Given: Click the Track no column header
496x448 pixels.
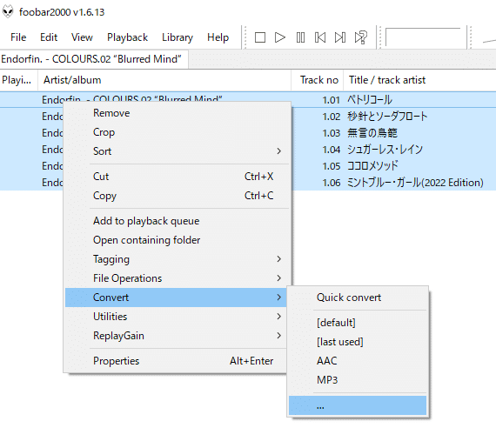Looking at the screenshot, I should (x=318, y=80).
